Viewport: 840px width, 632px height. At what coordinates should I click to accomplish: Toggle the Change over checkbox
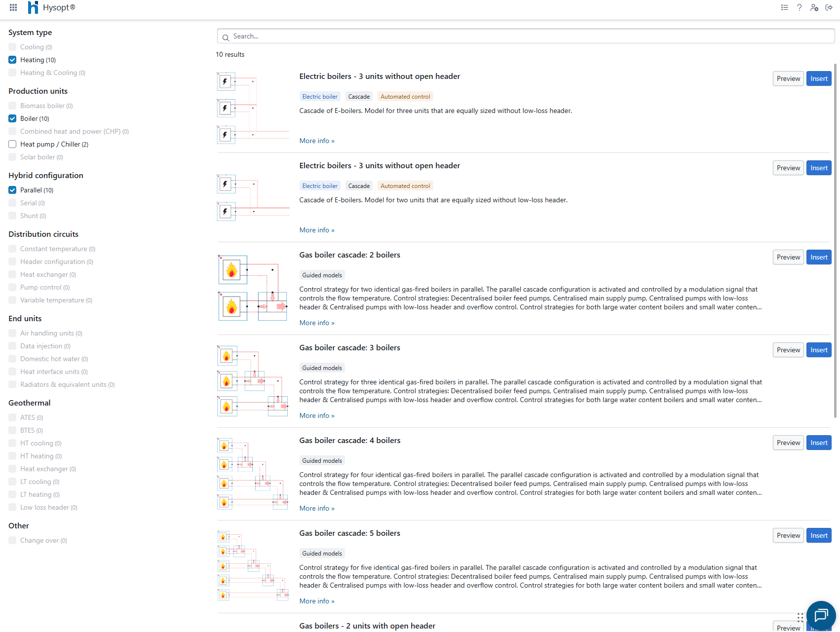coord(12,540)
